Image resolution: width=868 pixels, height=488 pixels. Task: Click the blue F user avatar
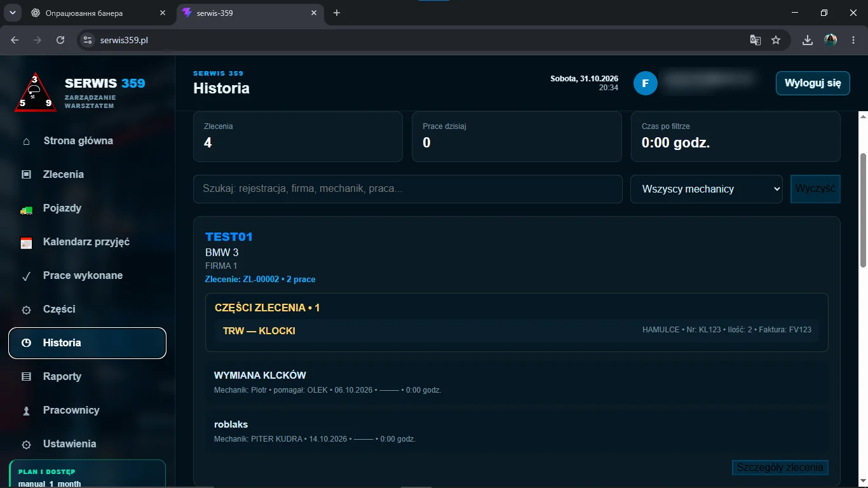tap(645, 83)
